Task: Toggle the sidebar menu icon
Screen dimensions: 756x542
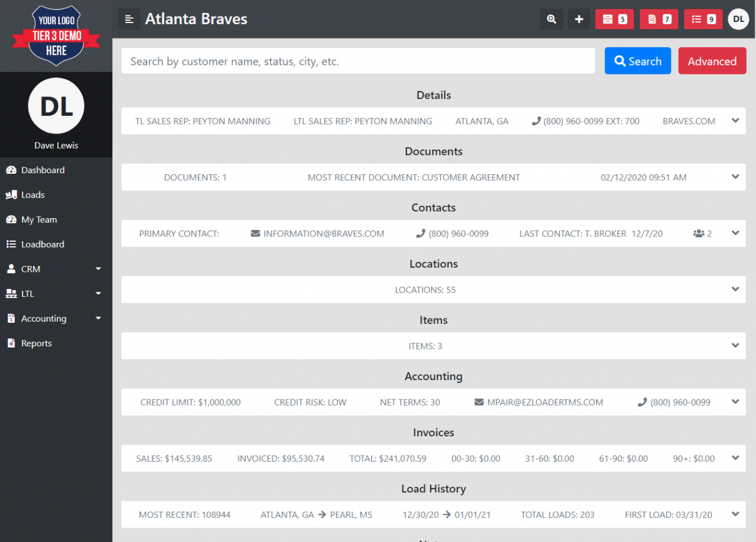Action: pyautogui.click(x=129, y=19)
